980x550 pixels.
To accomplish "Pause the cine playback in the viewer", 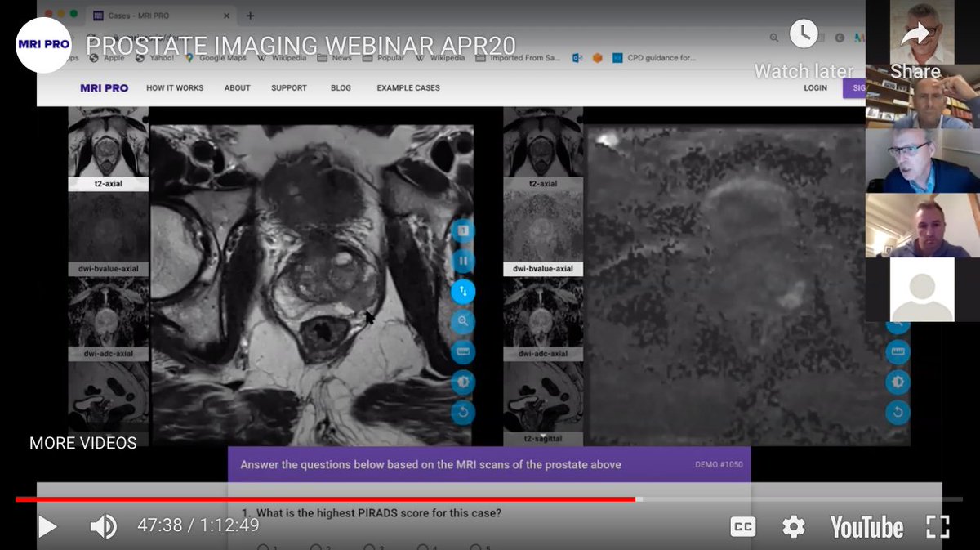I will [462, 260].
